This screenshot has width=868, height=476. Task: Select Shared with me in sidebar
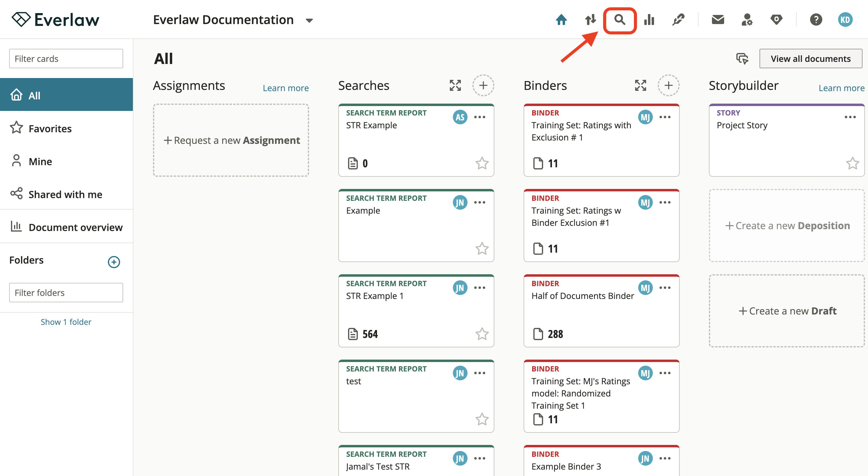(66, 194)
